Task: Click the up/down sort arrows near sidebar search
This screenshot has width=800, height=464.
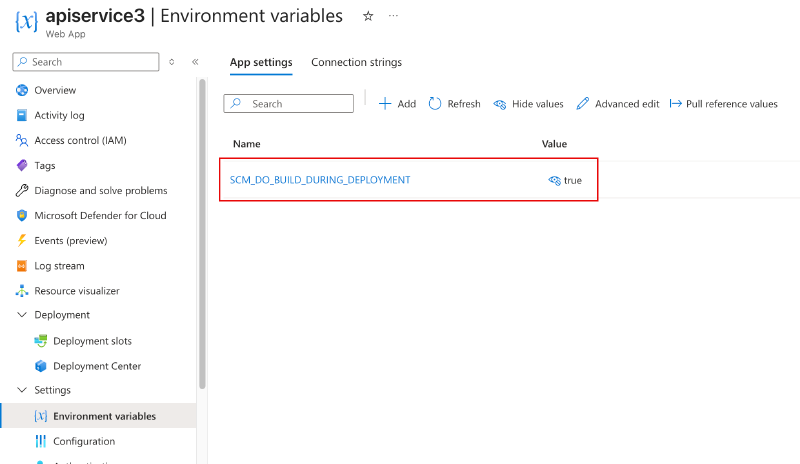Action: tap(171, 62)
